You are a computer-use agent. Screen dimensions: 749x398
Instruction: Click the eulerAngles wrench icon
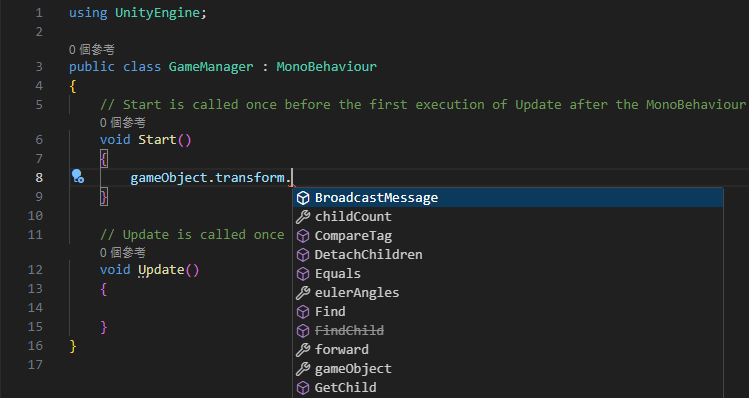coord(303,293)
